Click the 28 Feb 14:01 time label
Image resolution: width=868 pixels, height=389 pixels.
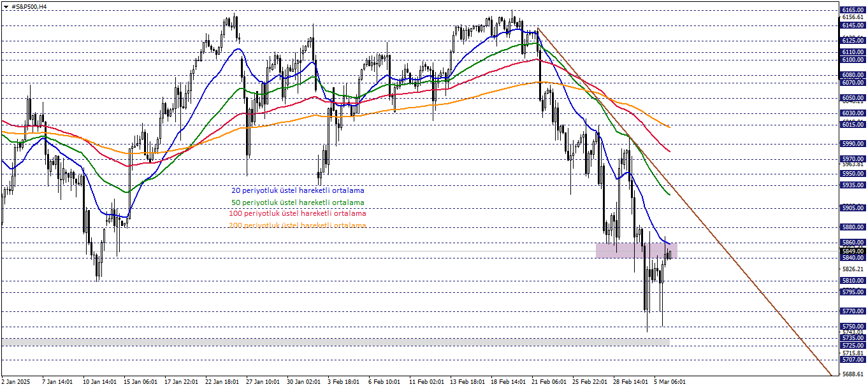pyautogui.click(x=630, y=382)
